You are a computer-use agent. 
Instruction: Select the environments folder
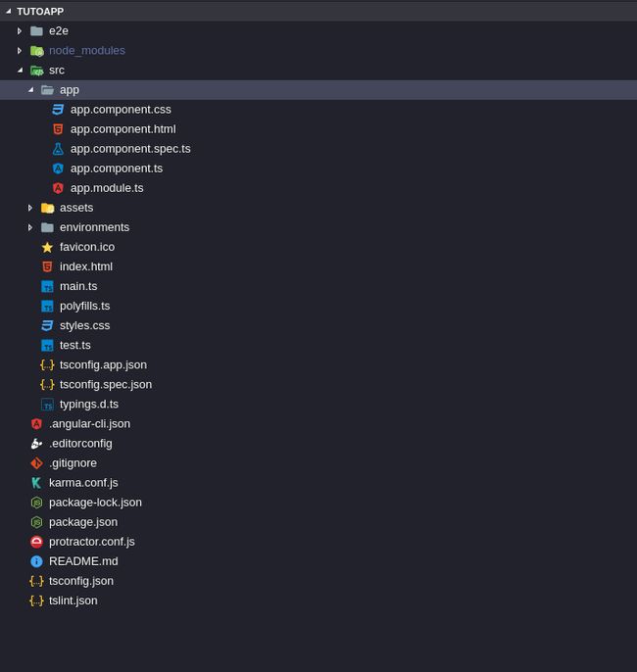pyautogui.click(x=94, y=227)
